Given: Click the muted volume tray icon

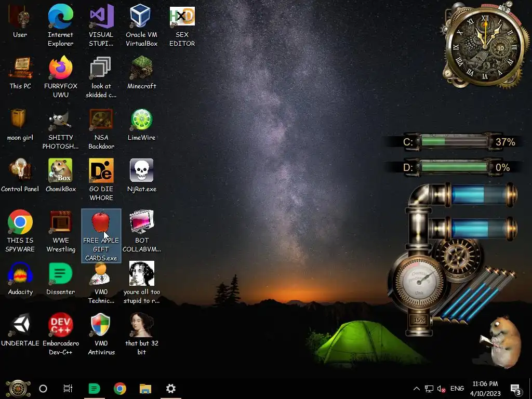Looking at the screenshot, I should click(442, 389).
